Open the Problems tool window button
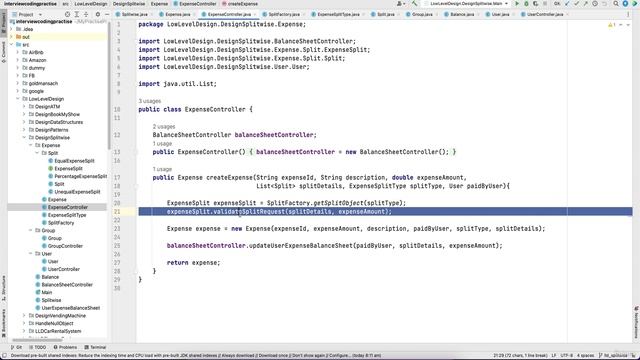 click(65, 347)
